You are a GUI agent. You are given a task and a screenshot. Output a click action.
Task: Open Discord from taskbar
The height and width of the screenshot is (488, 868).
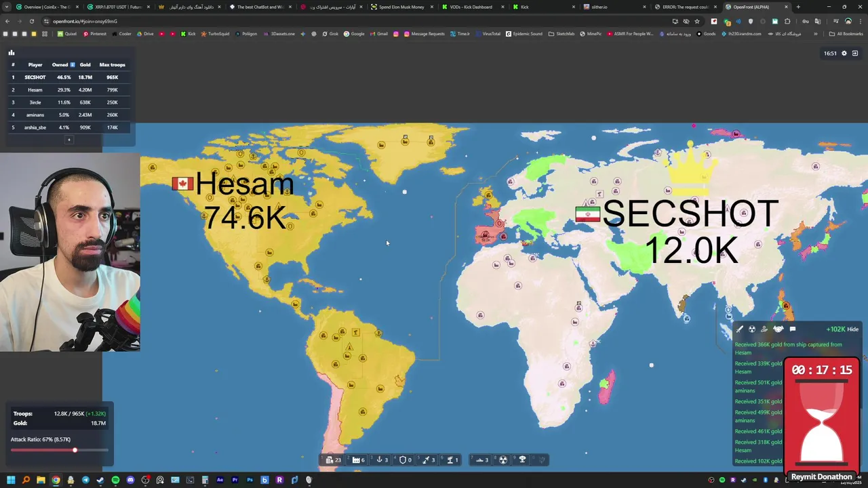130,480
